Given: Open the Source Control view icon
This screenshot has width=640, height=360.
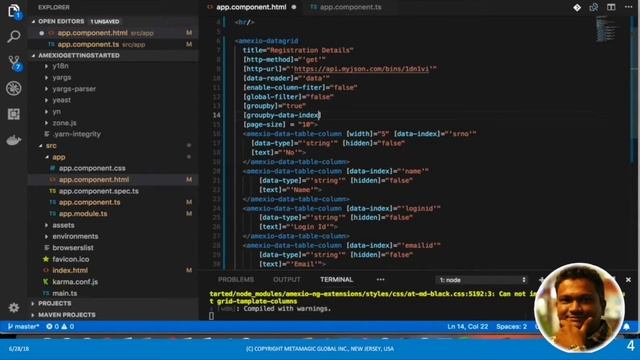Looking at the screenshot, I should 14,63.
